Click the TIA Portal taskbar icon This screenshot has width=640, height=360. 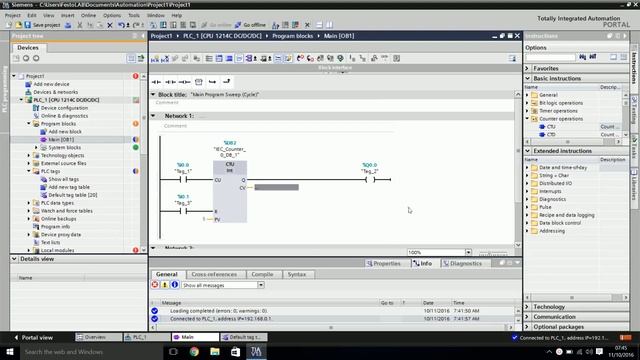coord(256,351)
